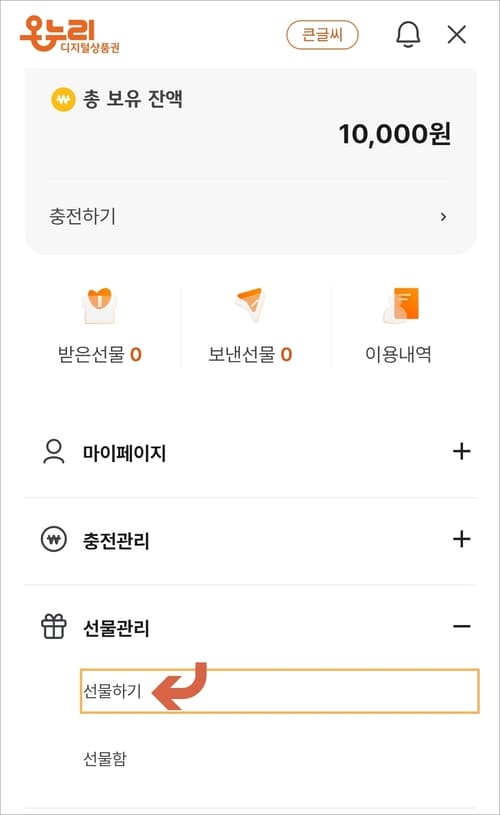Select 선물함 submenu item
The image size is (500, 815).
105,758
